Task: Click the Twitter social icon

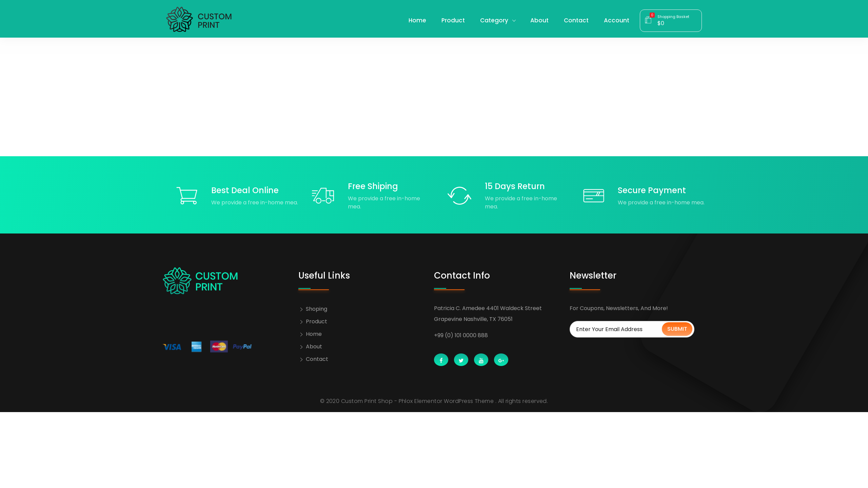Action: click(461, 360)
